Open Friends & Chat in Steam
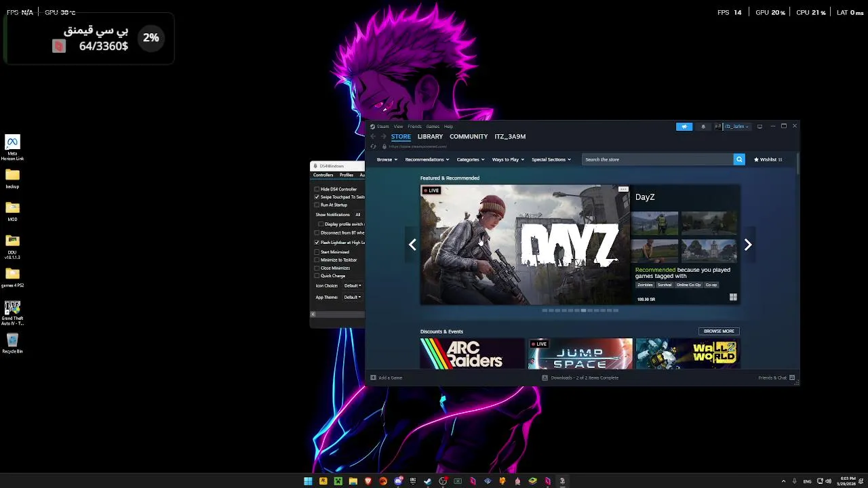This screenshot has width=868, height=488. pyautogui.click(x=776, y=378)
